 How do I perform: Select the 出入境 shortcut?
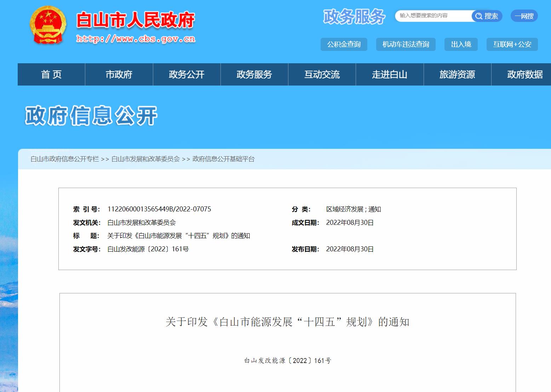click(x=461, y=44)
